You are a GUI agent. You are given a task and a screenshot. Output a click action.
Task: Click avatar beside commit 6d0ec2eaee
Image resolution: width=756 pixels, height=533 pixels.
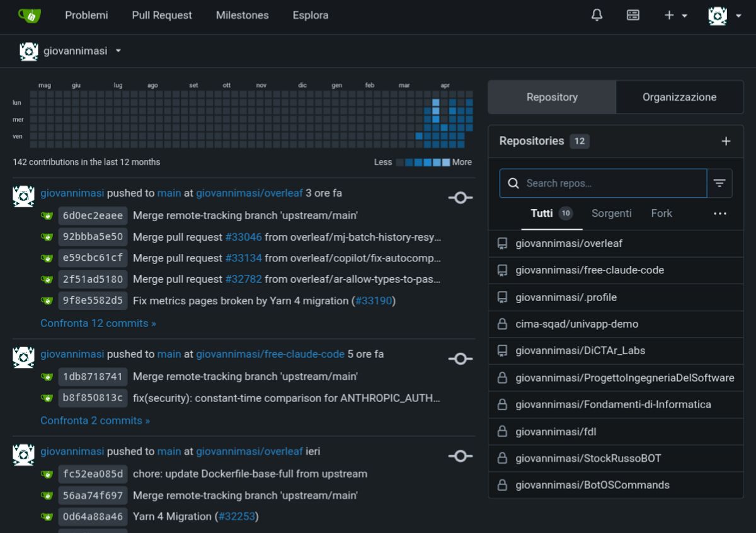click(47, 215)
